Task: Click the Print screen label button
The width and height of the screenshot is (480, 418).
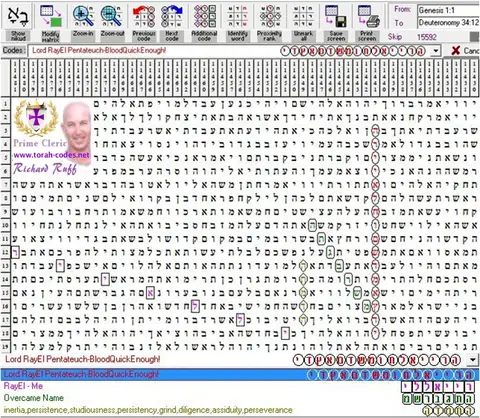Action: coord(367,36)
